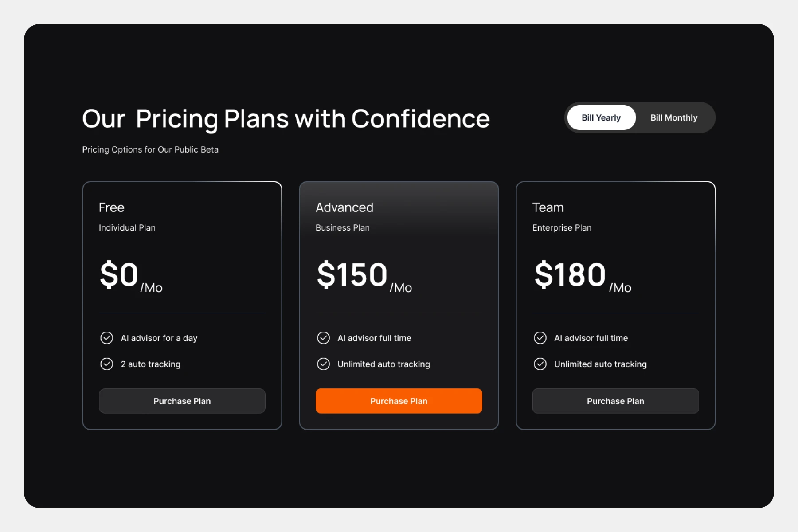The height and width of the screenshot is (532, 798).
Task: Click Advanced plan's AI advisor full time checkmark
Action: click(324, 338)
